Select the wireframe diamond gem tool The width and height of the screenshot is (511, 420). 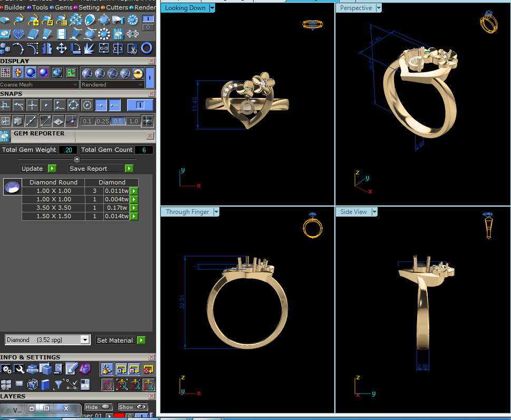tap(18, 34)
